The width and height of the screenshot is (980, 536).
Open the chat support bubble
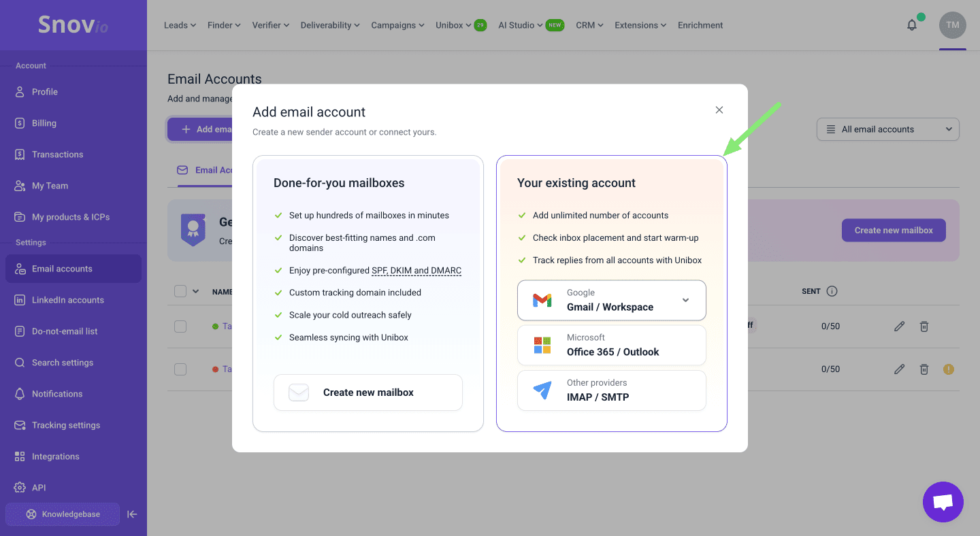943,502
